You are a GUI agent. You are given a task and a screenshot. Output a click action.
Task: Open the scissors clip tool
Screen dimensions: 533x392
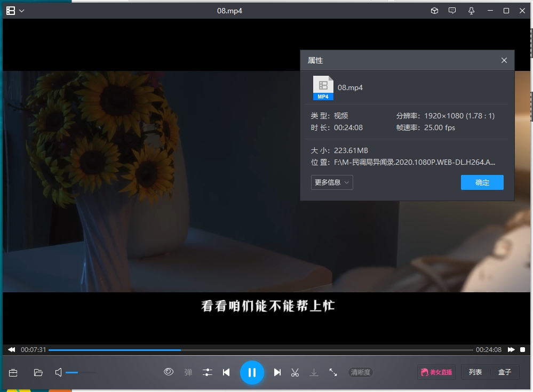(x=295, y=372)
